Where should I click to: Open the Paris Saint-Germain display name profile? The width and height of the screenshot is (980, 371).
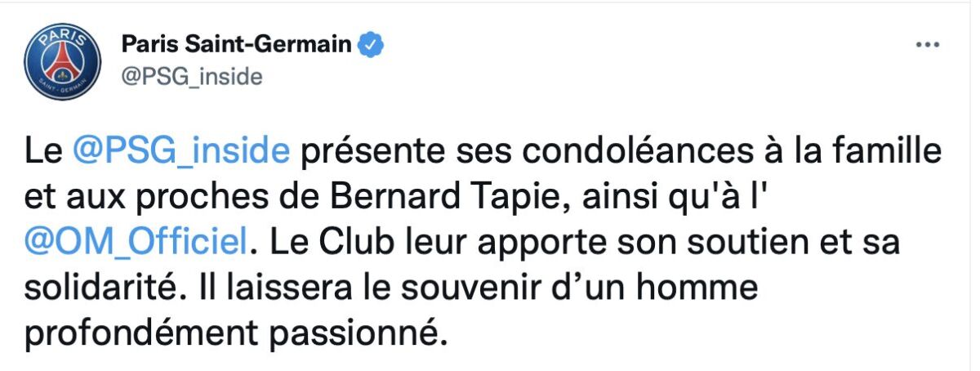point(238,44)
